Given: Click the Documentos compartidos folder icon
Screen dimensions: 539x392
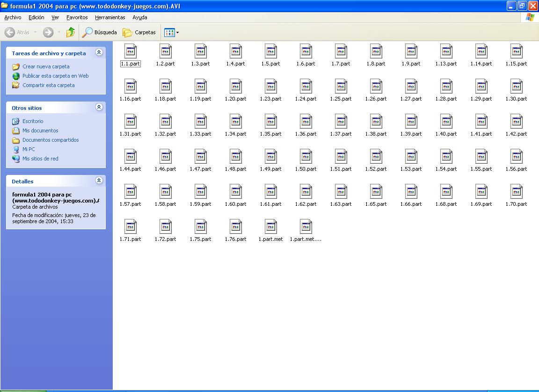Looking at the screenshot, I should (16, 140).
